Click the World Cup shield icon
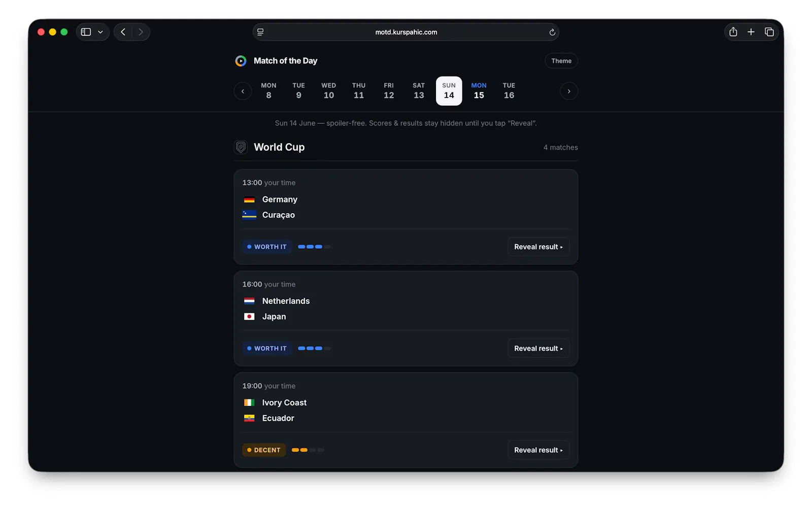Viewport: 812px width, 509px height. click(241, 147)
